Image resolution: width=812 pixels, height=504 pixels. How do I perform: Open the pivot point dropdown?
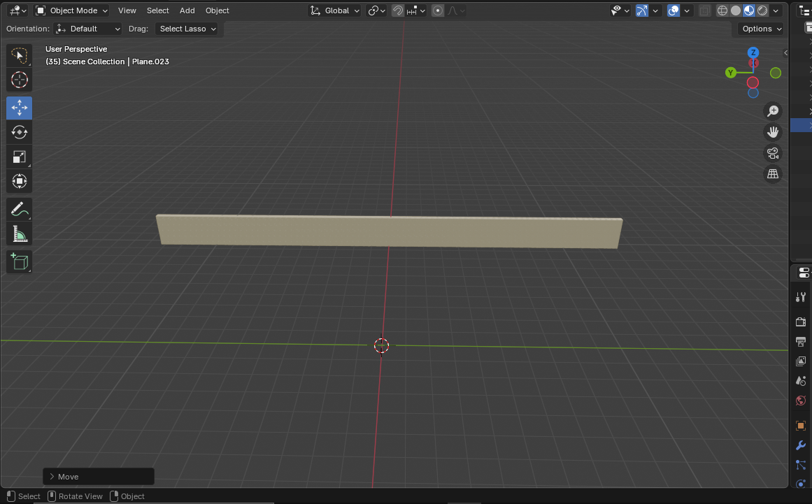pos(376,10)
